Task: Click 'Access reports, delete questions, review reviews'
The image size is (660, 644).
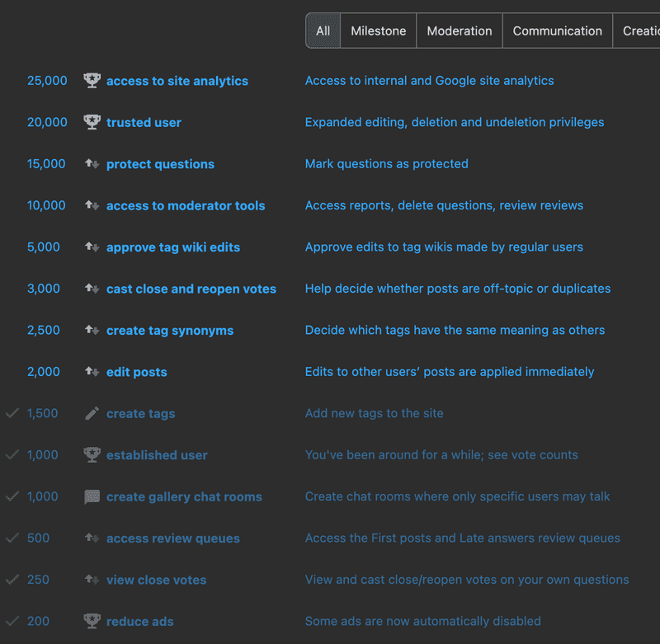Action: tap(444, 205)
